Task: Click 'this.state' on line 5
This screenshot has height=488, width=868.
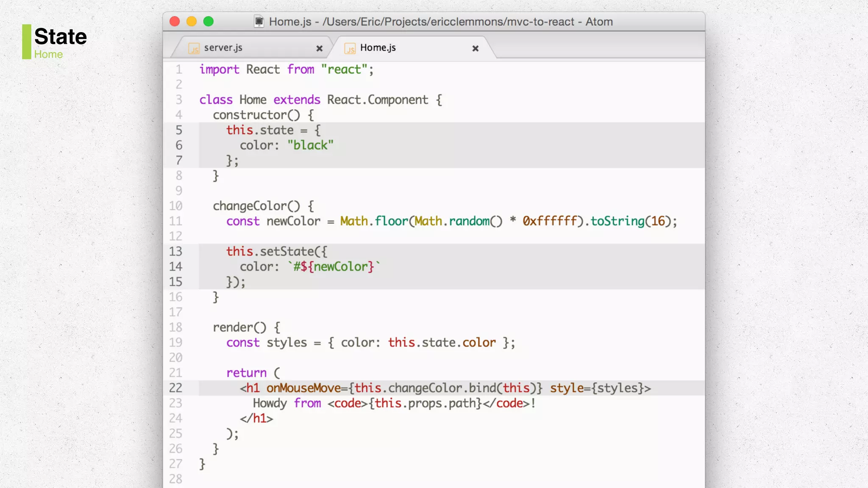Action: click(260, 130)
